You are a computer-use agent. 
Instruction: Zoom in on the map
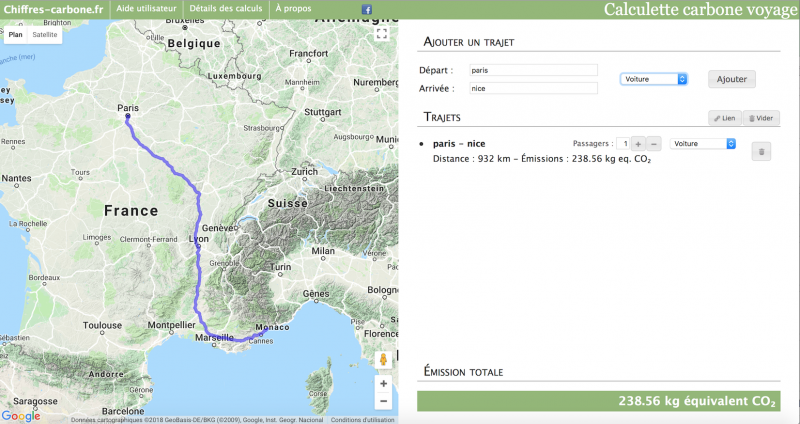click(x=383, y=384)
